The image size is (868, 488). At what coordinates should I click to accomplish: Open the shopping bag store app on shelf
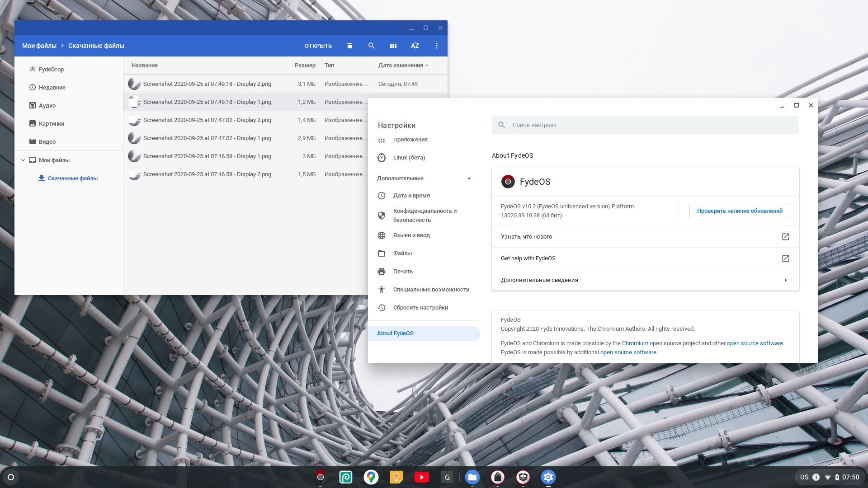(x=498, y=477)
